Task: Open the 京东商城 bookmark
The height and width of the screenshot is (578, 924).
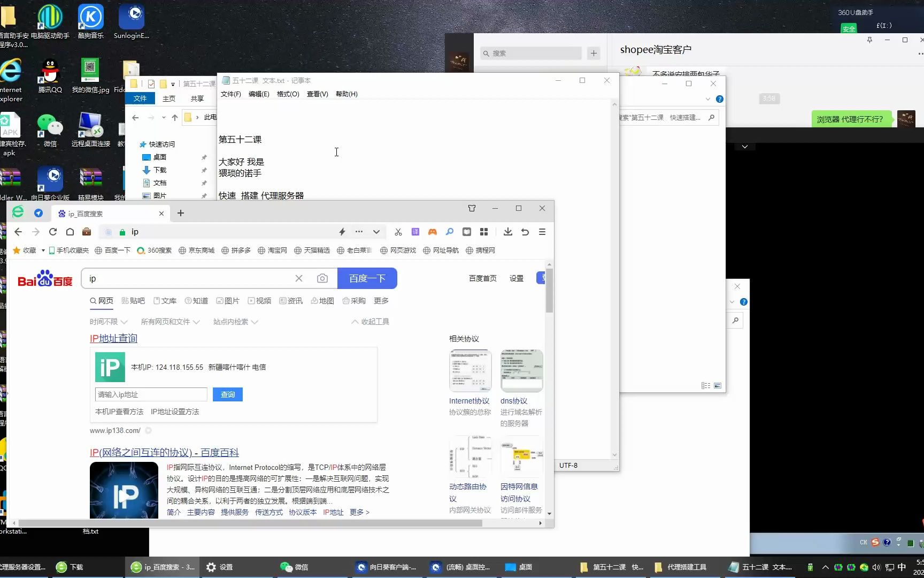Action: (x=197, y=250)
